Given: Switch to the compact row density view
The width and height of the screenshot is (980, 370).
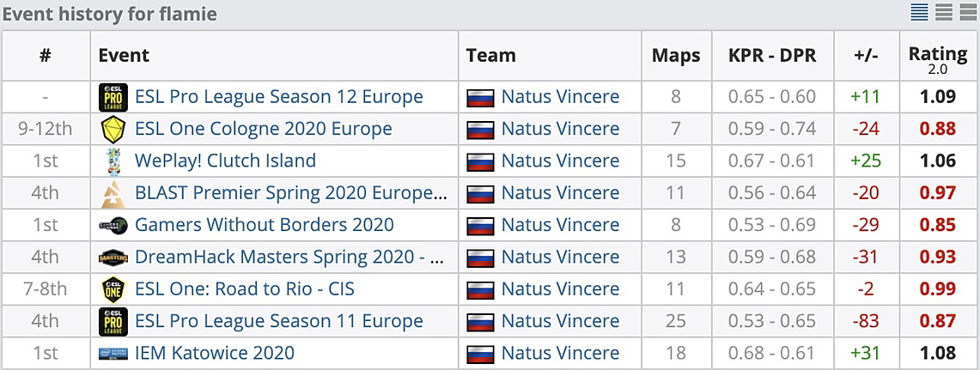Looking at the screenshot, I should click(919, 12).
